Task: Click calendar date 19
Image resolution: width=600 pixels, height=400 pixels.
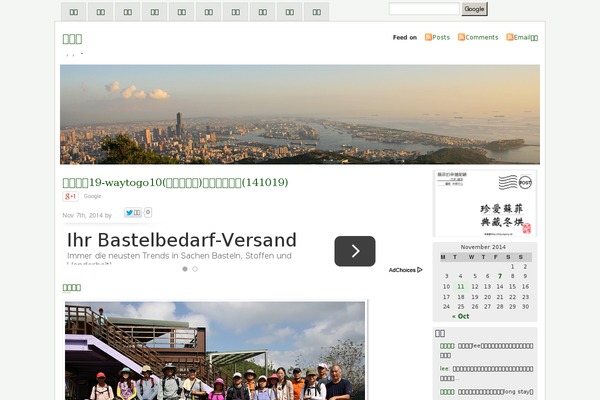Action: coord(474,297)
